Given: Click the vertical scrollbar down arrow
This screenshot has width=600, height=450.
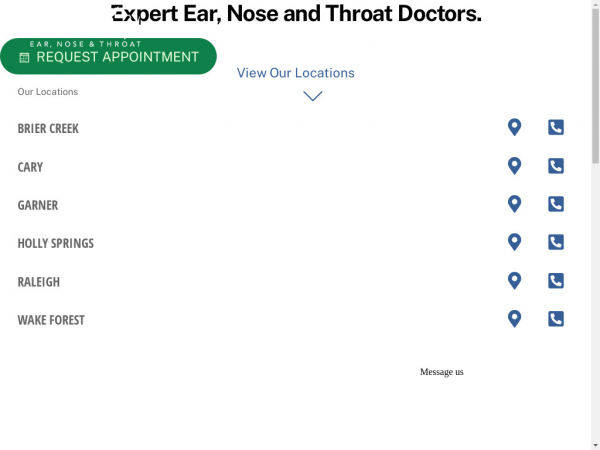Looking at the screenshot, I should tap(595, 446).
